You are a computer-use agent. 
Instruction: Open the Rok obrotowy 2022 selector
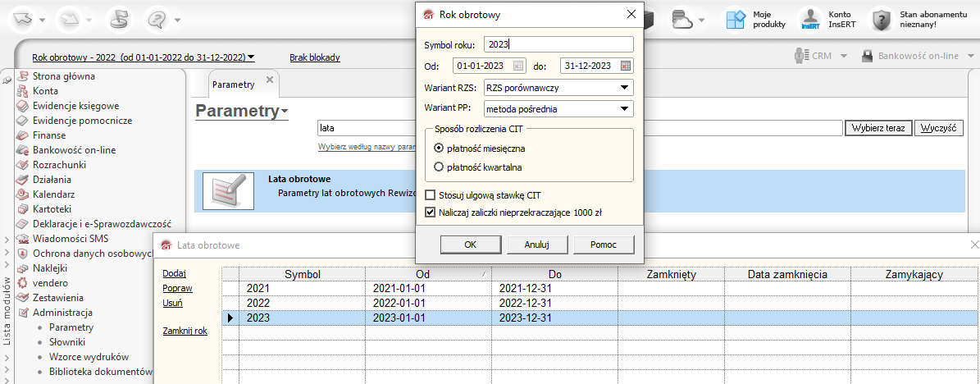[143, 57]
